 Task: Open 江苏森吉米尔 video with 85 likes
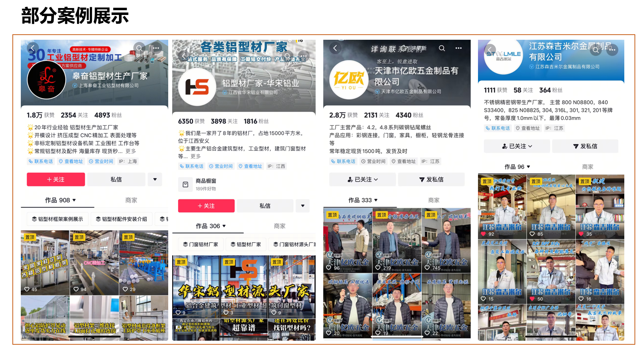(x=551, y=206)
